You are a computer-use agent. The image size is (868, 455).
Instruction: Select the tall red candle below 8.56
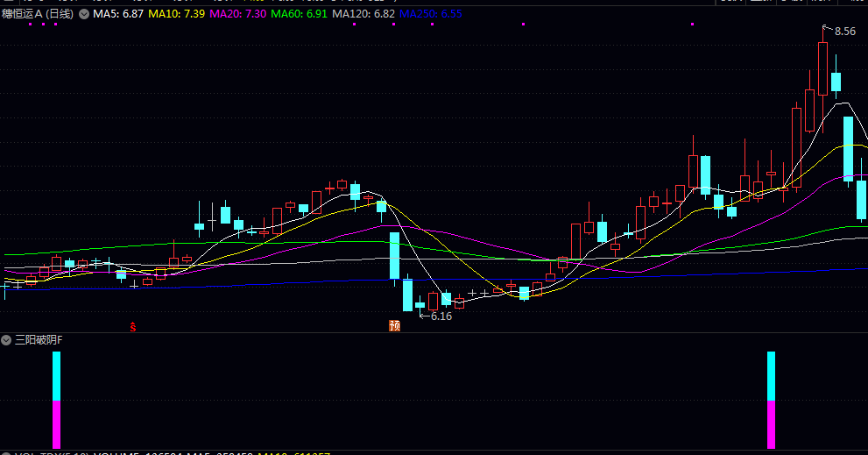coord(823,68)
